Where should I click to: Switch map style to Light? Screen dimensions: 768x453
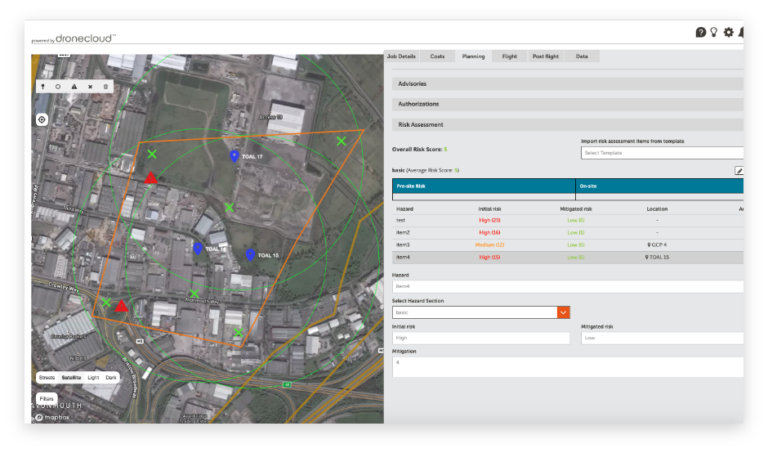[x=93, y=377]
